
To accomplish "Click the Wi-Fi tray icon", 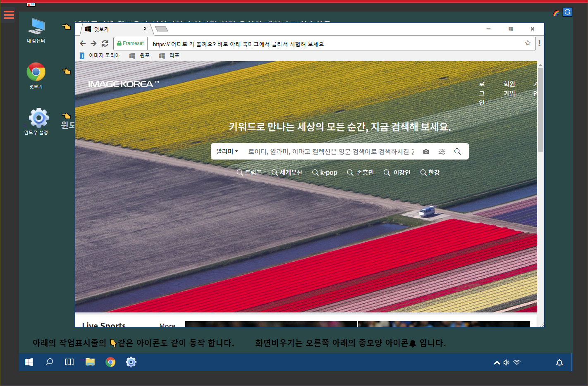I will (517, 362).
